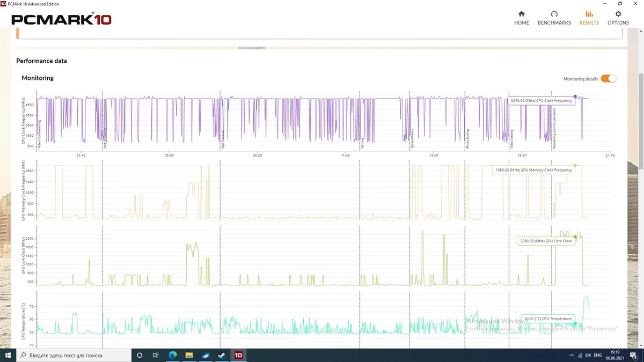The width and height of the screenshot is (644, 362).
Task: Open Options via the gear icon
Action: [618, 14]
